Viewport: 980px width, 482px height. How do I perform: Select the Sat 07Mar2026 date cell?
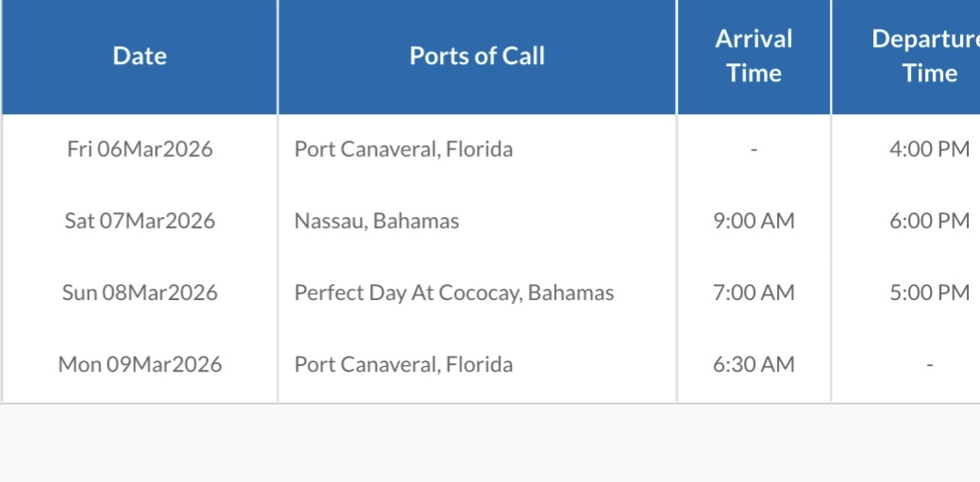pyautogui.click(x=140, y=221)
